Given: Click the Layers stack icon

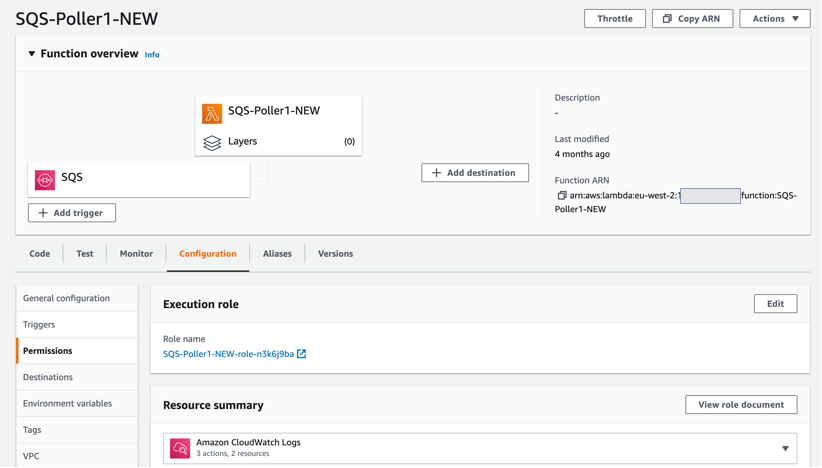Looking at the screenshot, I should 212,143.
